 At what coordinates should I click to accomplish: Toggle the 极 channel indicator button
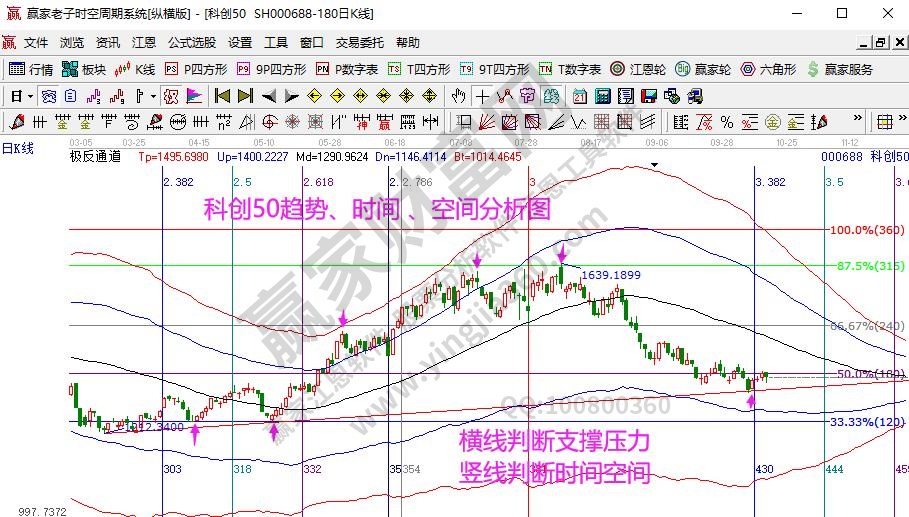(170, 96)
